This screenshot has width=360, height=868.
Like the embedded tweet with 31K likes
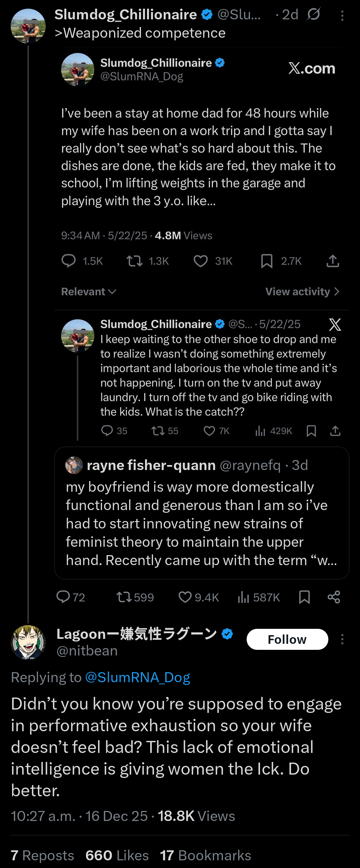(201, 261)
